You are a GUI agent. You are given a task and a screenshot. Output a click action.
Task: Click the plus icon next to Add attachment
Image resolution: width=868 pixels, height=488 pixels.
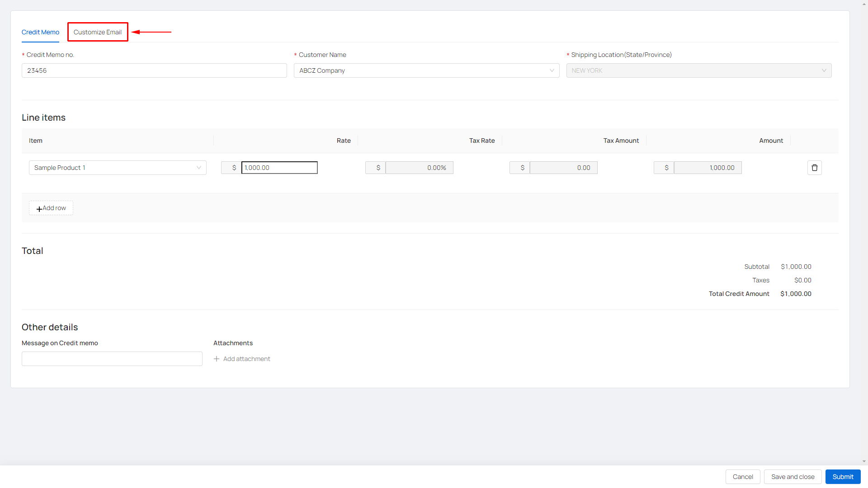[x=217, y=359]
